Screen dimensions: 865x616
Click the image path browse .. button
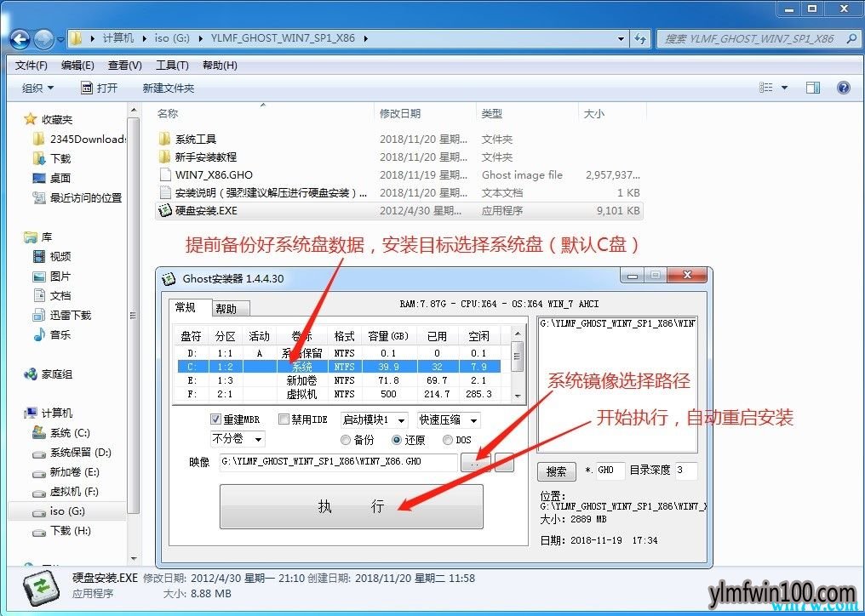click(x=475, y=463)
